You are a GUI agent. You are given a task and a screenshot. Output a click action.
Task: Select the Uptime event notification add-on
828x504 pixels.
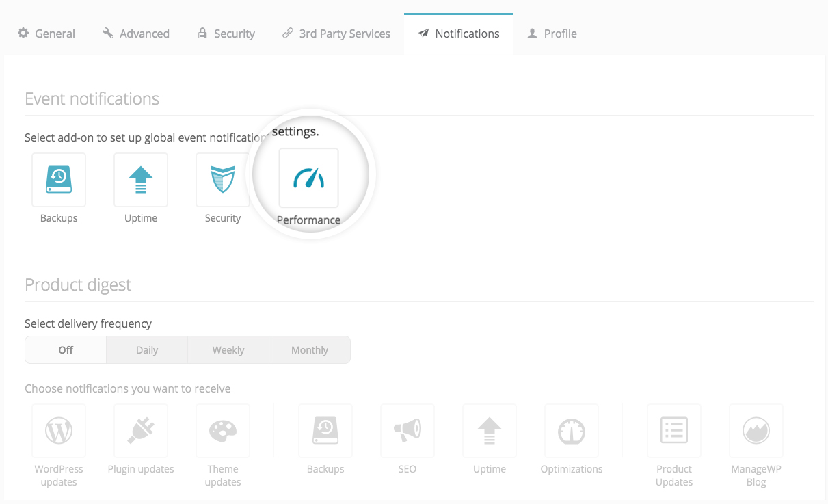tap(141, 180)
